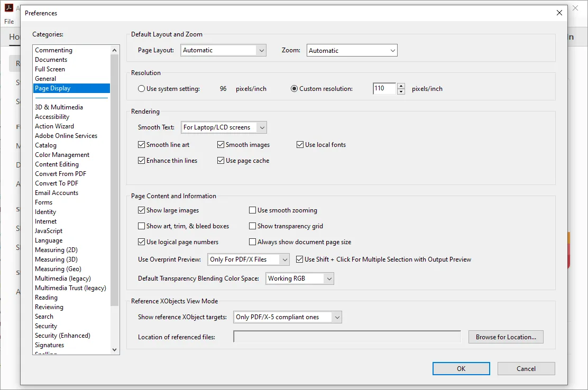Close the Preferences dialog with X
Image resolution: width=588 pixels, height=390 pixels.
coord(559,13)
